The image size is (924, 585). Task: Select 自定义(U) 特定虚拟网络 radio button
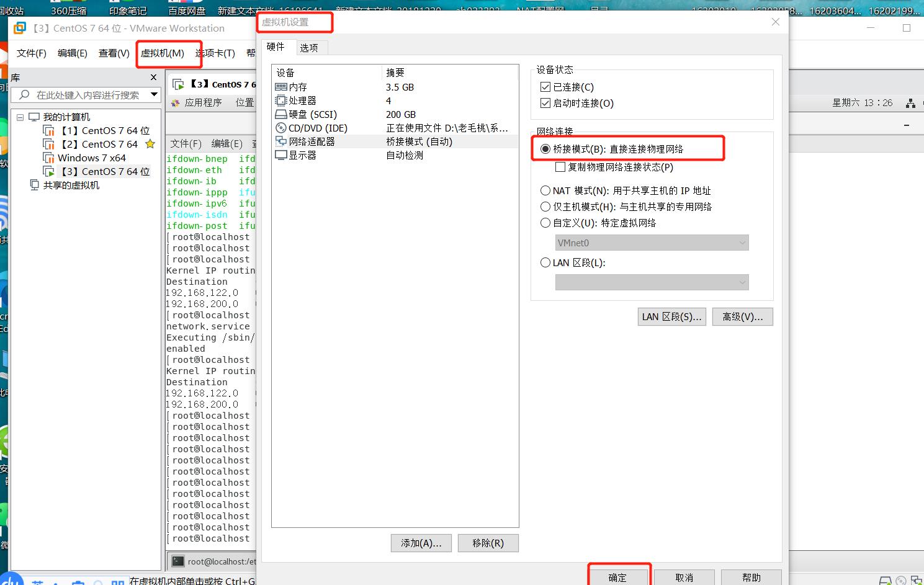[545, 223]
